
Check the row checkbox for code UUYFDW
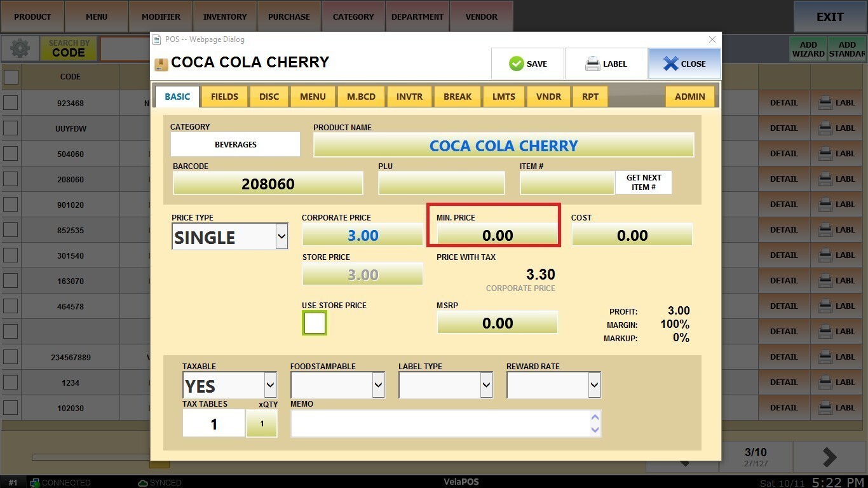11,128
